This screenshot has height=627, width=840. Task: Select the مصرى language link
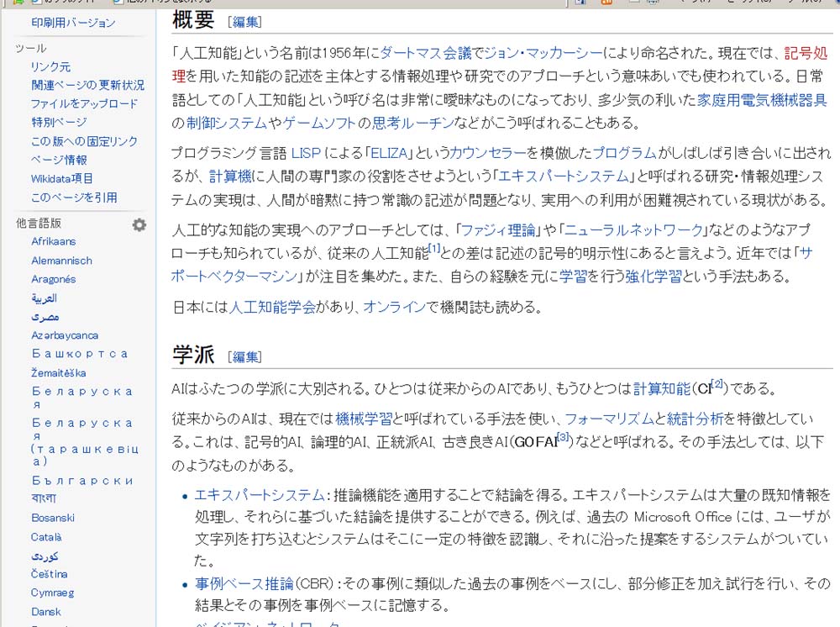click(45, 317)
